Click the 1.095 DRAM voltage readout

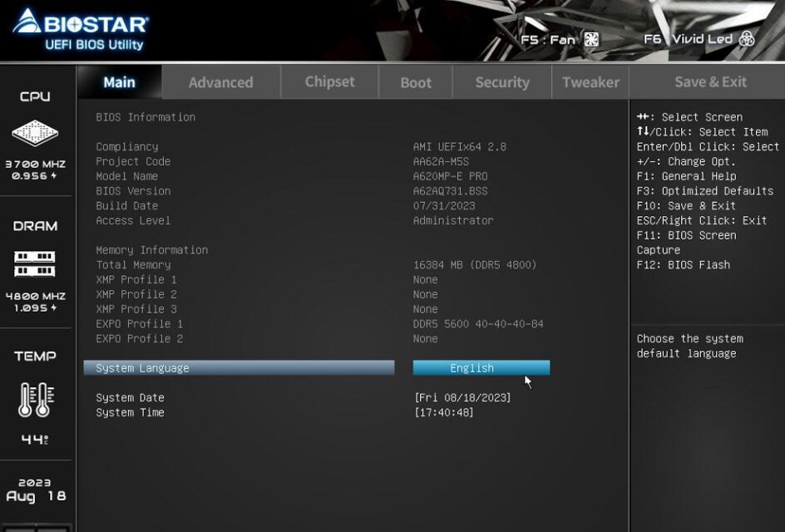[35, 308]
